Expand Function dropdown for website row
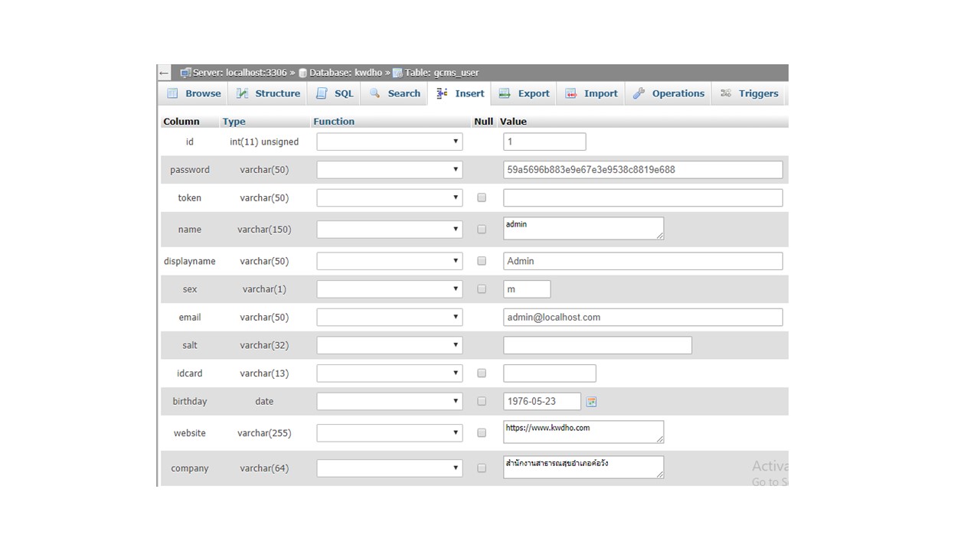Viewport: 980px width, 551px height. pyautogui.click(x=390, y=432)
